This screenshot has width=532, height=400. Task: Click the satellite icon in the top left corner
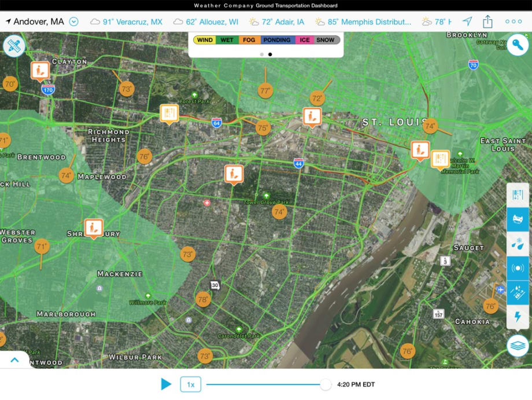click(14, 45)
